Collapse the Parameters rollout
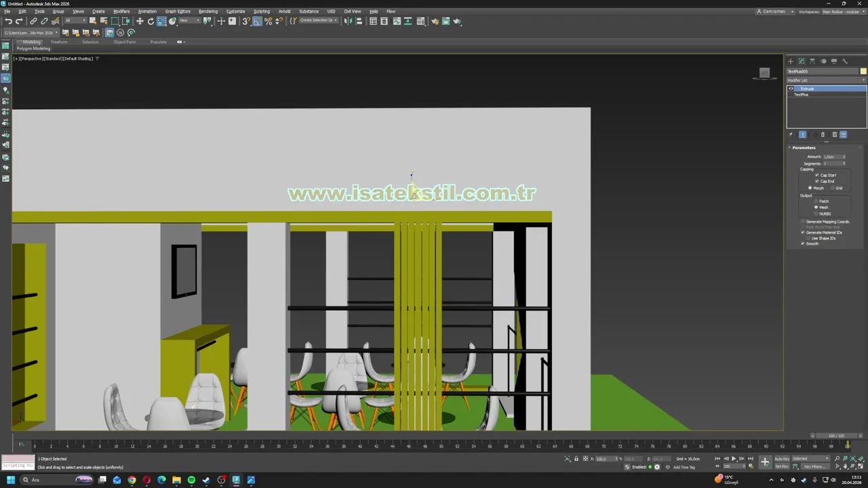This screenshot has height=488, width=868. click(804, 148)
